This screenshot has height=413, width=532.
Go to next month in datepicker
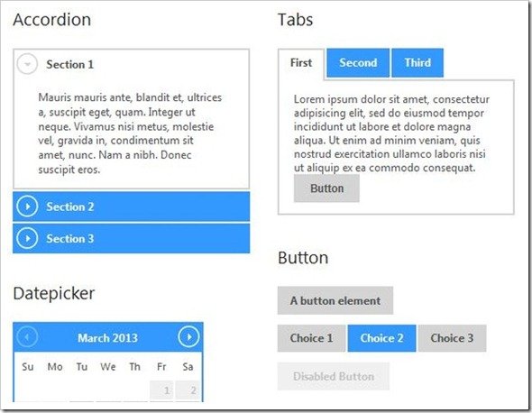click(x=188, y=337)
